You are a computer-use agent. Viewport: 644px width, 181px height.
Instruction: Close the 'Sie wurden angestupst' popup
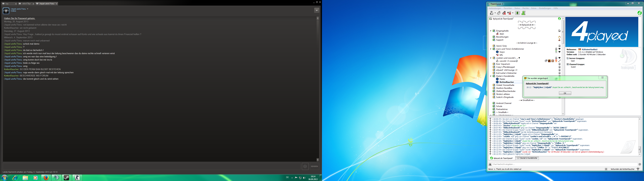click(x=602, y=78)
